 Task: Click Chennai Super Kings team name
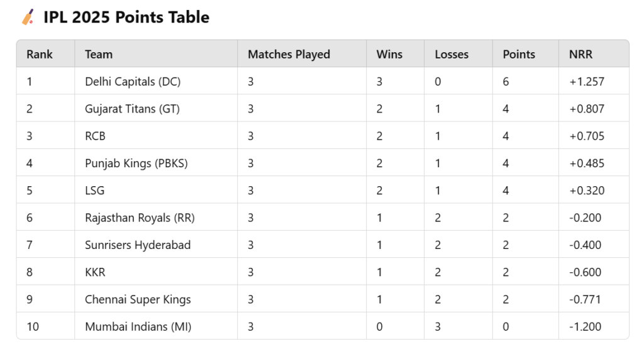(138, 300)
